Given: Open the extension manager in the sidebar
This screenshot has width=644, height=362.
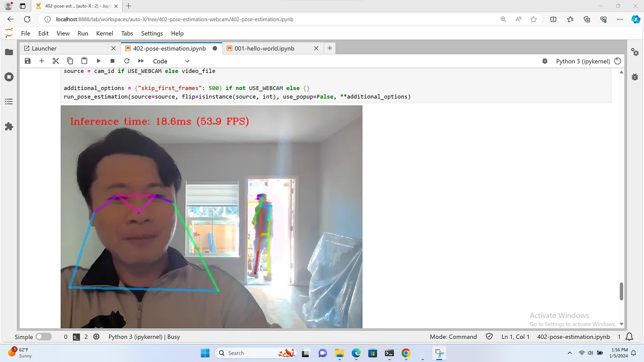Looking at the screenshot, I should [9, 125].
